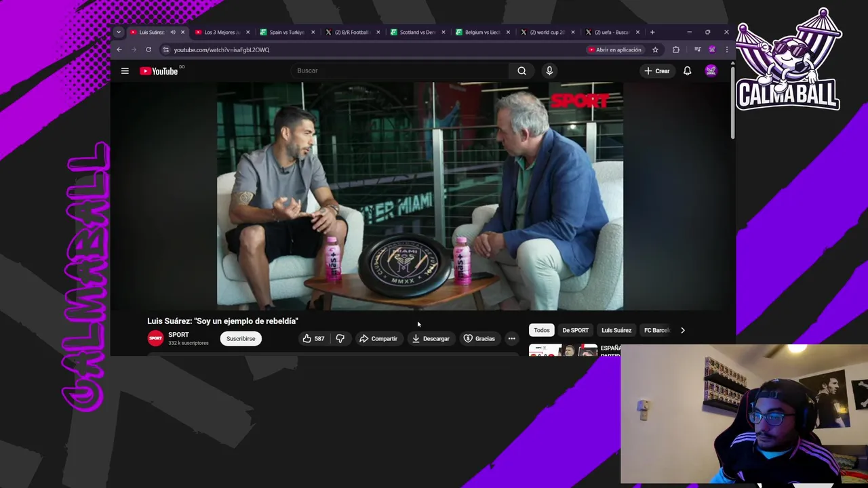Screen dimensions: 868x488
Task: Open Chrome three-dot menu
Action: pos(726,49)
